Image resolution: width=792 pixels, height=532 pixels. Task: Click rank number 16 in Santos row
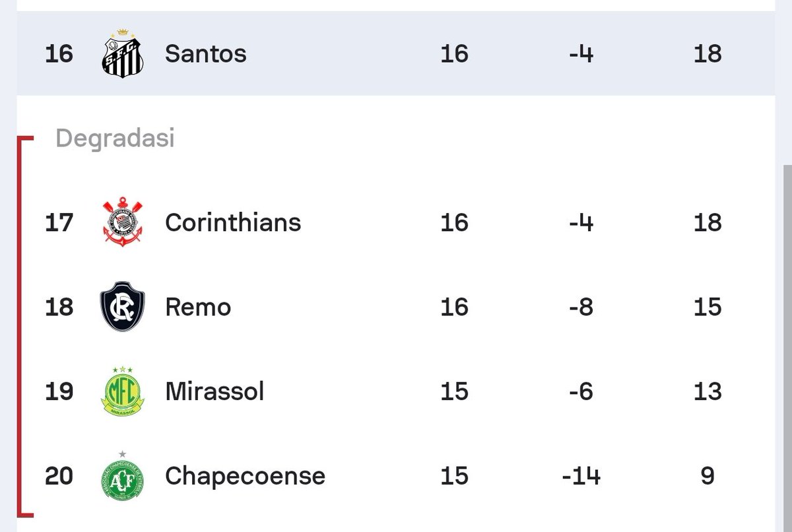click(59, 53)
